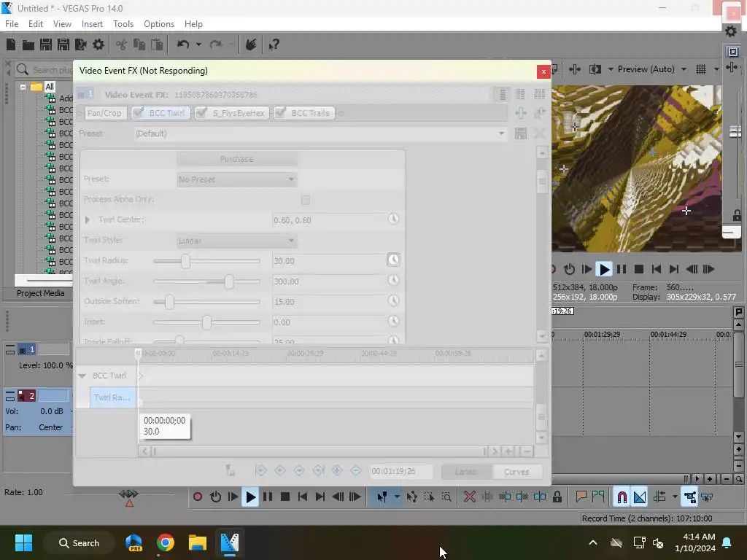Toggle the Twirl Center animate clock
This screenshot has width=747, height=560.
coord(393,219)
